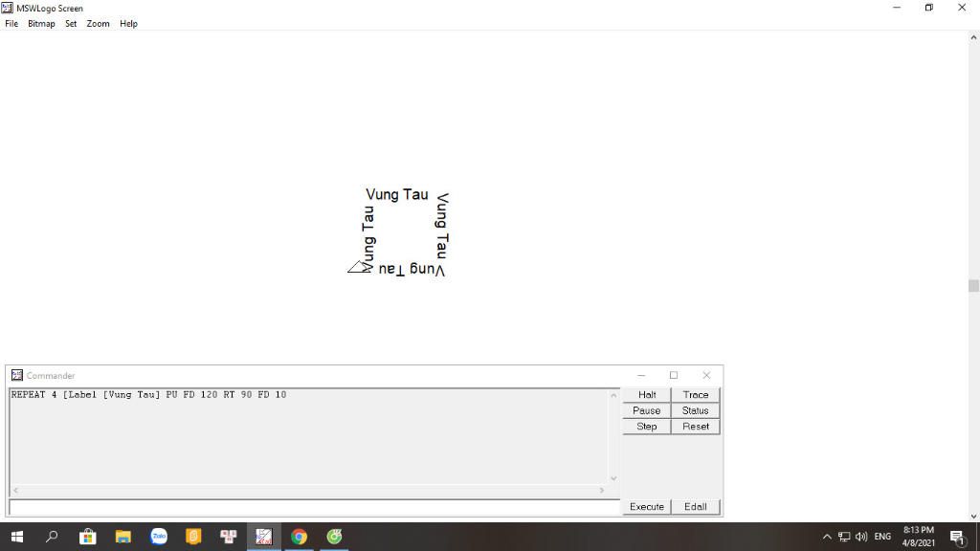Click the Reset button in Commander
Viewport: 980px width, 551px height.
696,426
